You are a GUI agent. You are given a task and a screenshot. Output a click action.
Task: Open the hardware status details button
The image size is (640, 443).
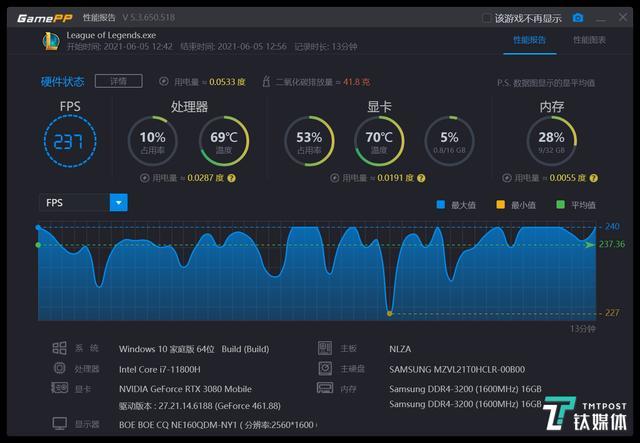tap(111, 81)
